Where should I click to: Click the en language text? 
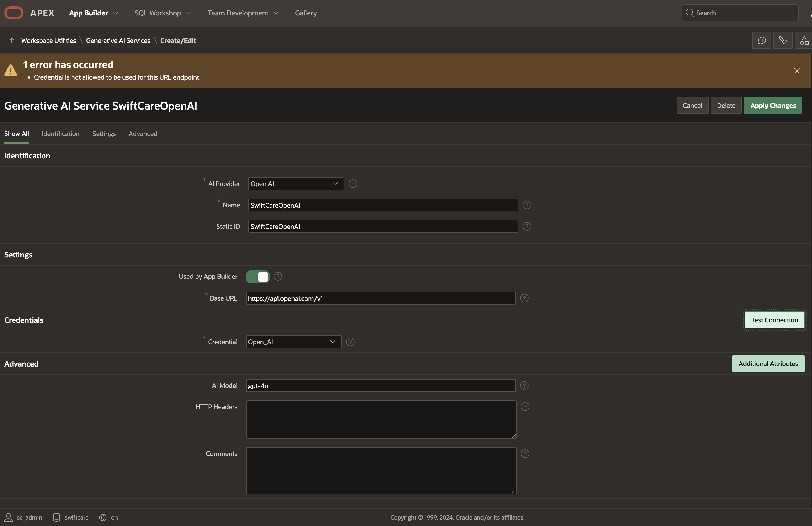(114, 517)
